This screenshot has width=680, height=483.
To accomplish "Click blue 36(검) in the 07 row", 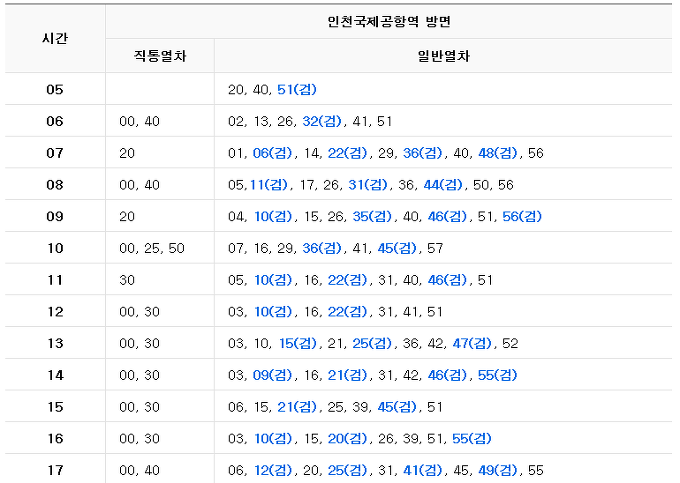I will click(x=422, y=153).
